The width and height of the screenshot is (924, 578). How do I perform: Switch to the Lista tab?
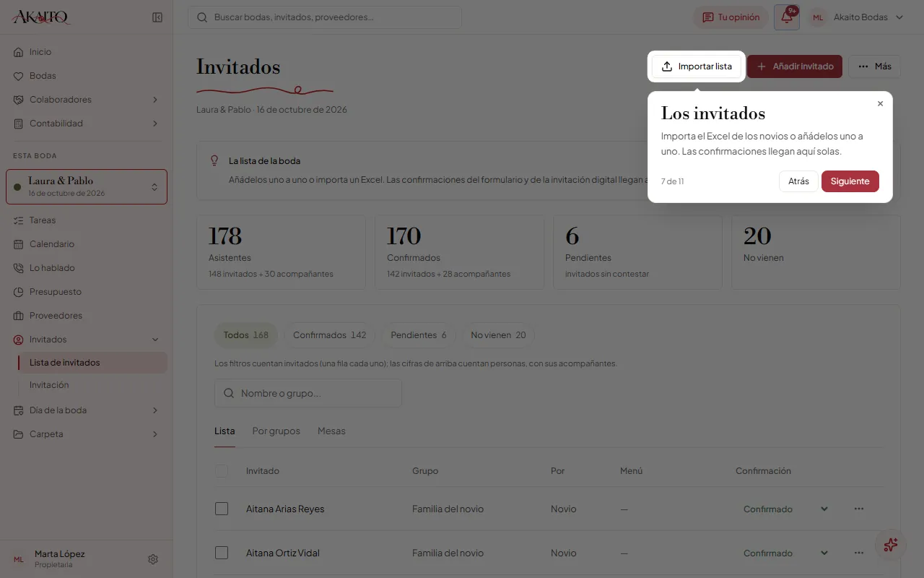click(x=225, y=431)
